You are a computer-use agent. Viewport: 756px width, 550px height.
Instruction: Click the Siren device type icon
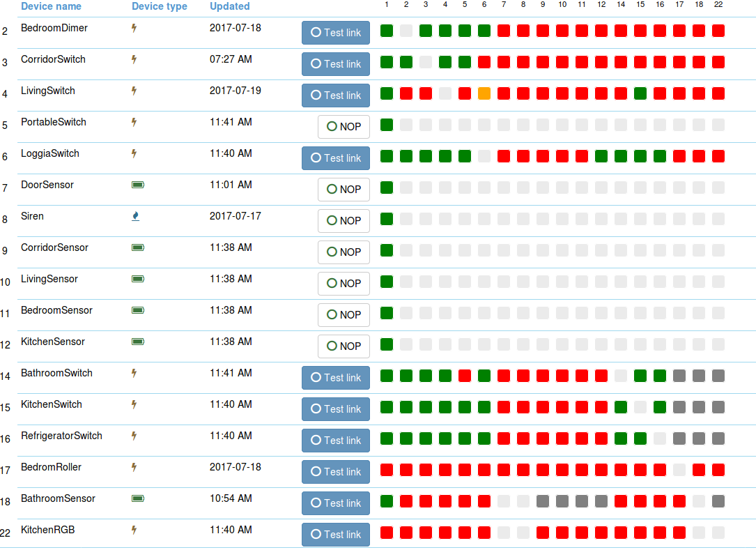[135, 216]
